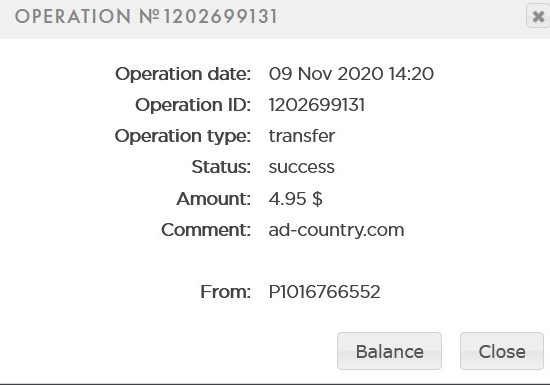Screen dimensions: 550x385
Task: Click the Comment label
Action: point(206,230)
